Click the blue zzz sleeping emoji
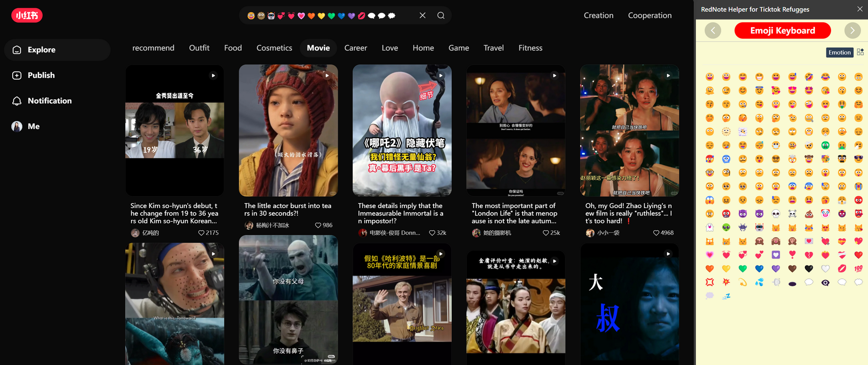This screenshot has height=365, width=868. point(726,296)
